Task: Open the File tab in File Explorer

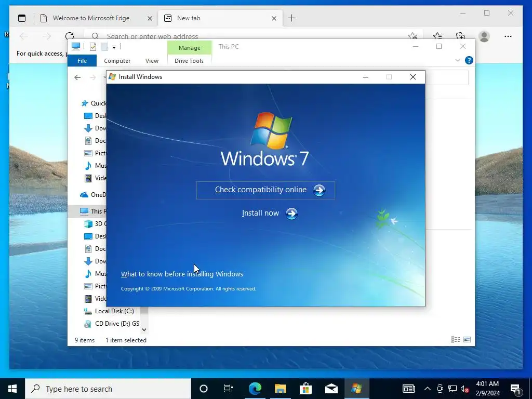Action: (x=82, y=61)
